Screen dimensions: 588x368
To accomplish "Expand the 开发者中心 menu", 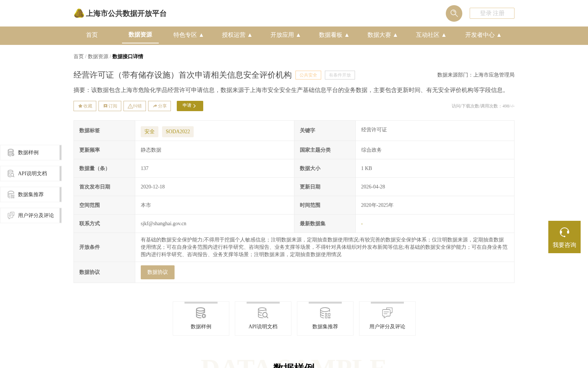I will [x=483, y=35].
